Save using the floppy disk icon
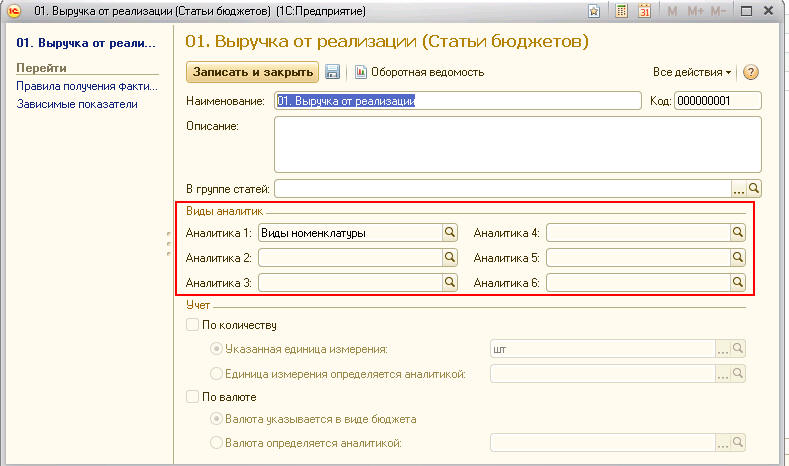The width and height of the screenshot is (789, 466). point(332,72)
